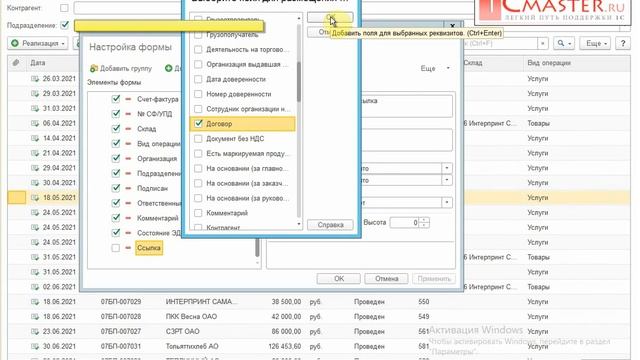Check the Организация выдавшая field checkbox

(198, 64)
